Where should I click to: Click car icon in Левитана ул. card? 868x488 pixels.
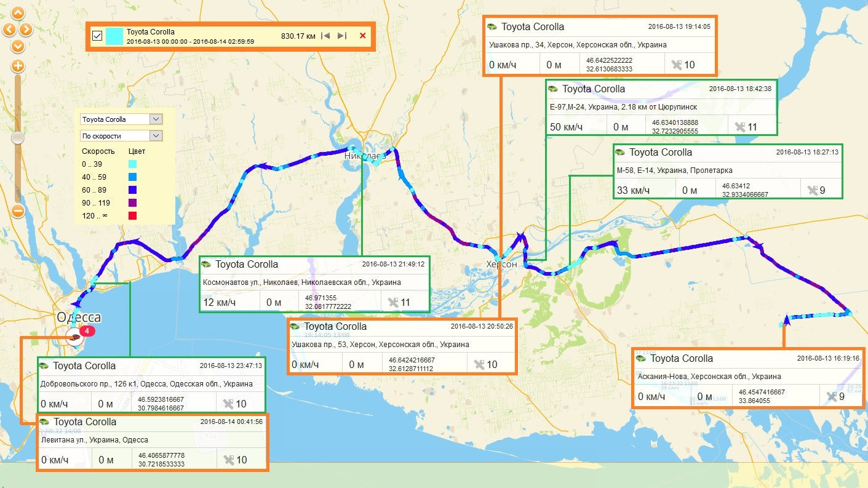[45, 422]
